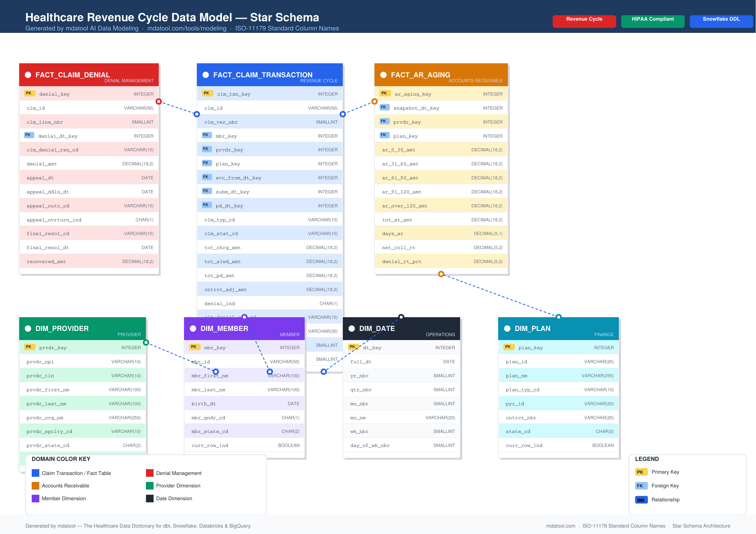The image size is (756, 534).
Task: Click orange Accounts Receivable color swatch
Action: pos(35,486)
